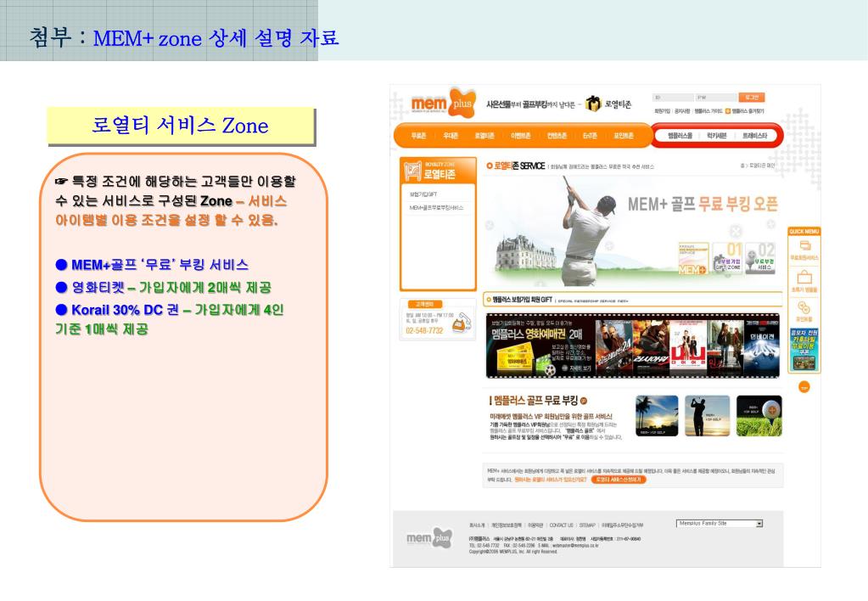Click the SITEMAP footer link

[587, 525]
